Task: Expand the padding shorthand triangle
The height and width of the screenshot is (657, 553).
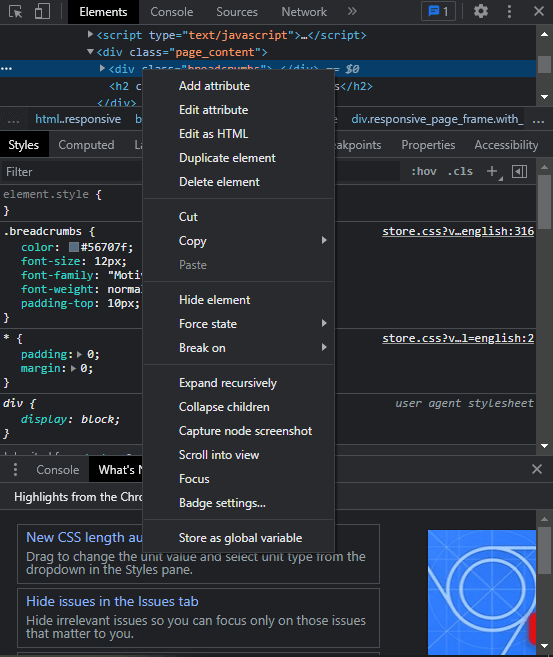Action: [x=80, y=354]
